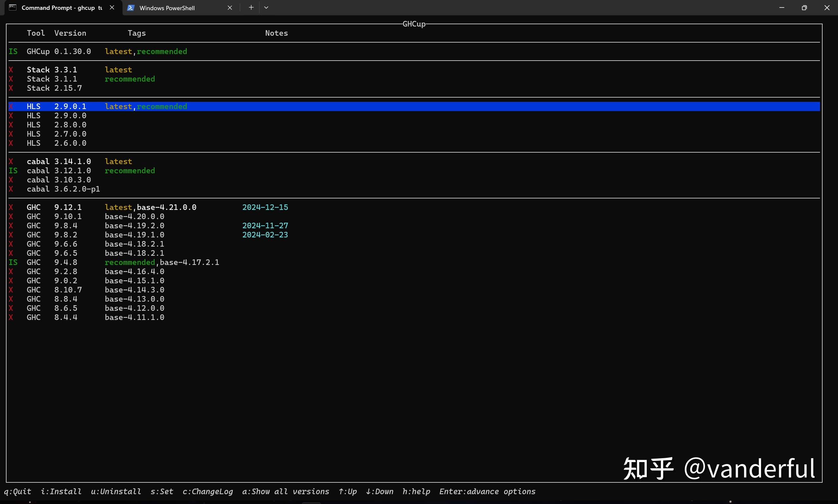Click the Notes column header
Image resolution: width=838 pixels, height=504 pixels.
coord(276,33)
